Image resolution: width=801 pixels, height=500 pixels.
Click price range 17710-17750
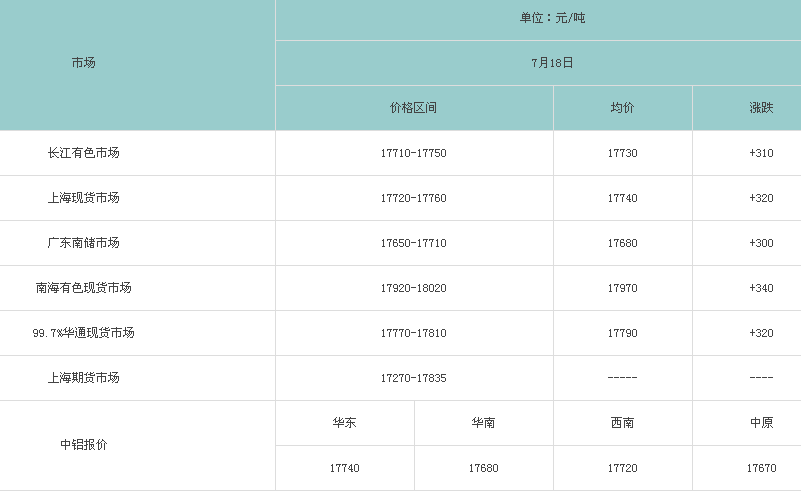pyautogui.click(x=413, y=153)
